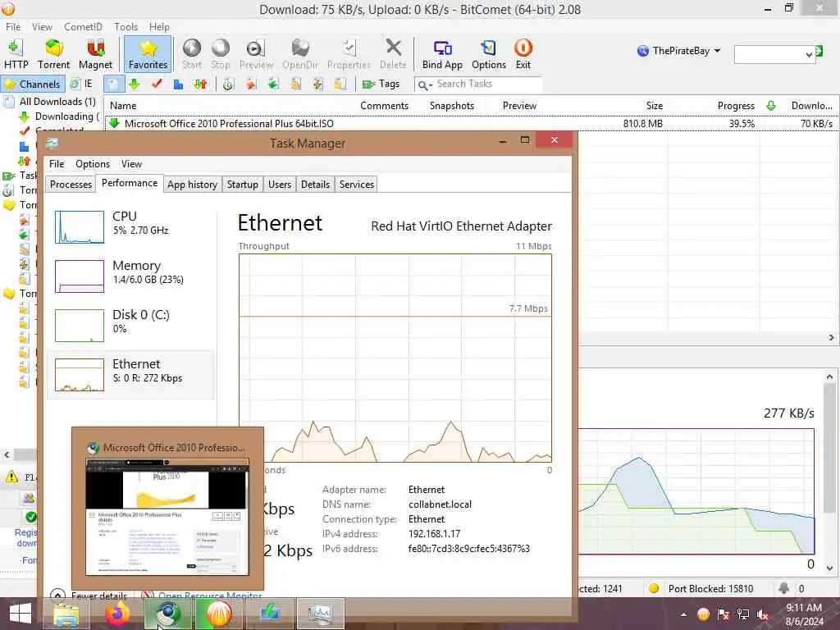Click the Tags button
The image size is (840, 630).
381,84
